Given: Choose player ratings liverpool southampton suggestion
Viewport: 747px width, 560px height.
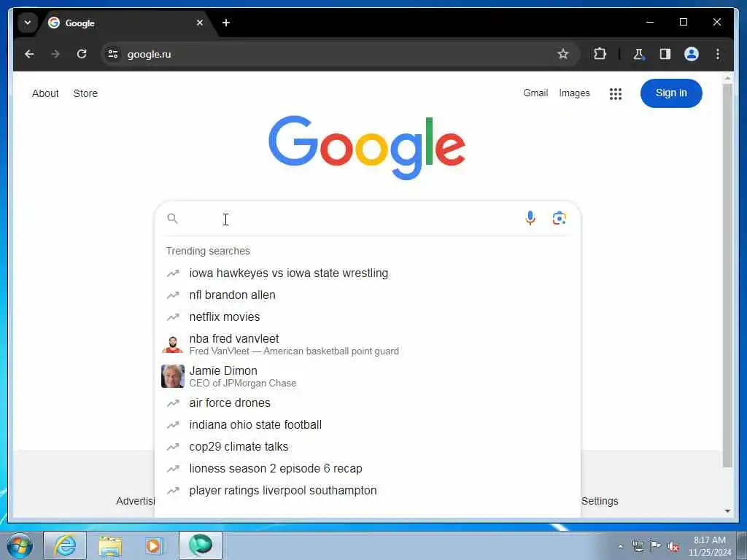Looking at the screenshot, I should (x=368, y=491).
